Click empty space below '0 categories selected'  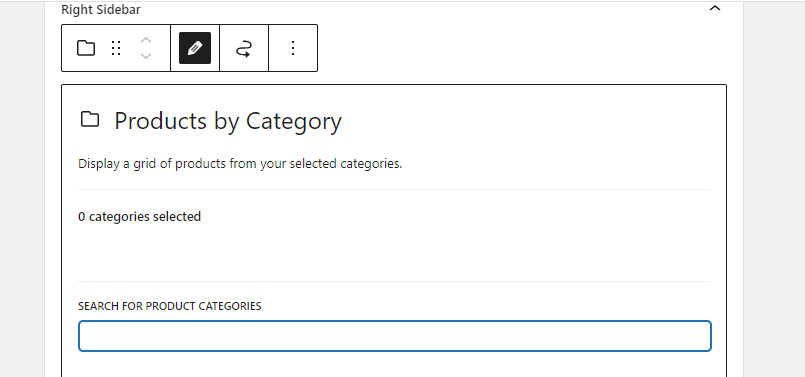coord(394,253)
